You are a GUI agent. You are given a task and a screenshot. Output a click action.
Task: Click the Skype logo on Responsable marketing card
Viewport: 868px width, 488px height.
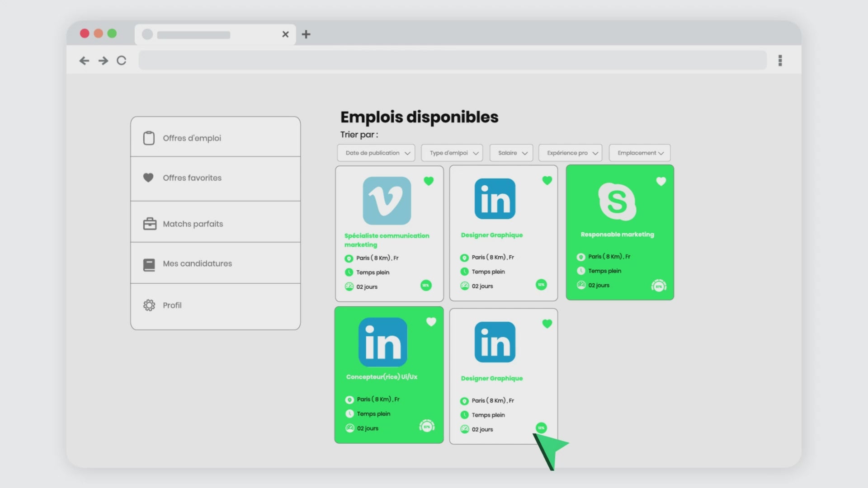(x=617, y=202)
